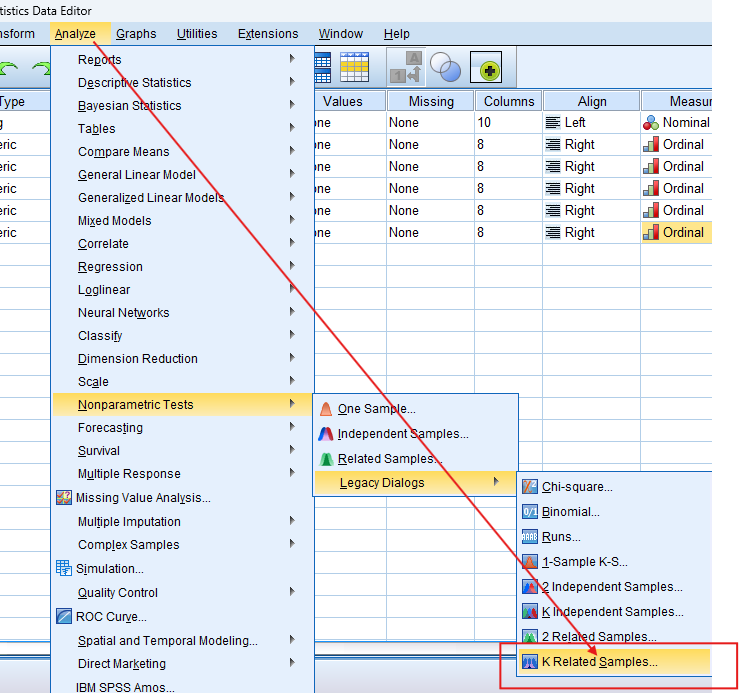Click the overlapping circles toolbar icon
The image size is (739, 693).
[x=445, y=67]
